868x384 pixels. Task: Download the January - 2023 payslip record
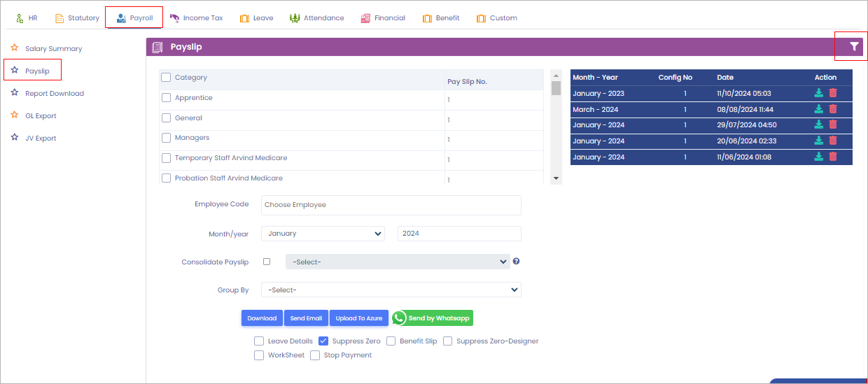[818, 93]
